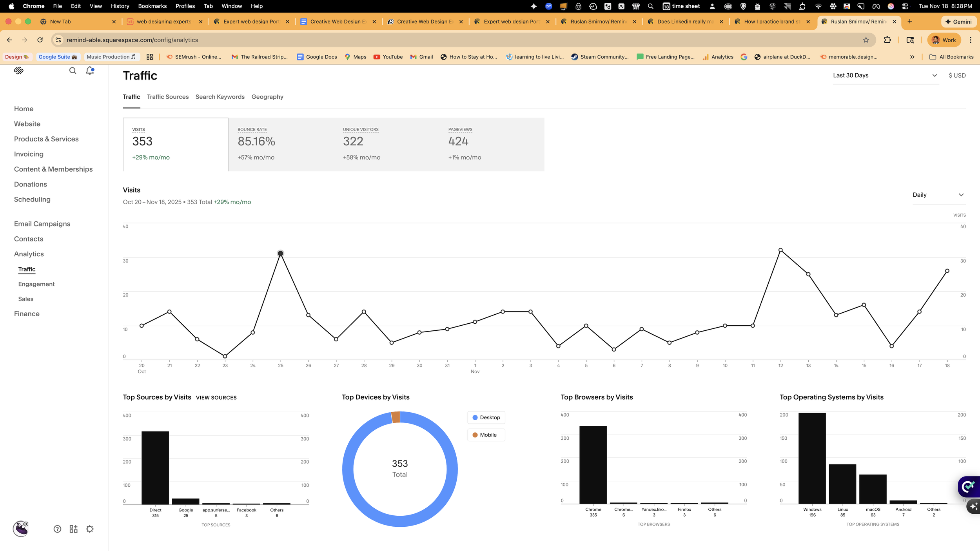Open the sidebar search icon
This screenshot has height=551, width=980.
pos(73,71)
